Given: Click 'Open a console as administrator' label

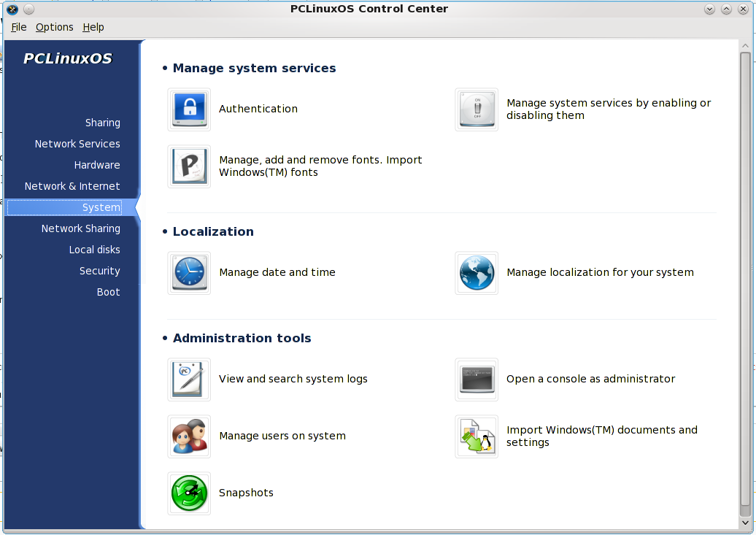Looking at the screenshot, I should click(590, 380).
